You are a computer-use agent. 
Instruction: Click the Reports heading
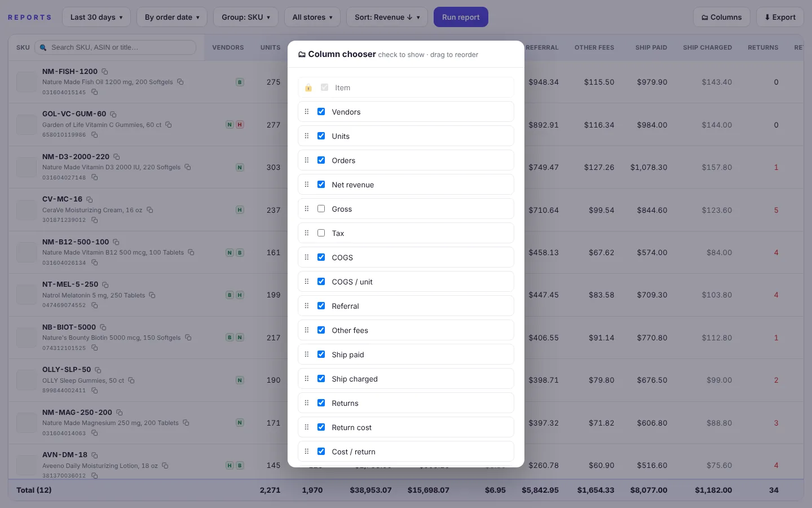[30, 17]
